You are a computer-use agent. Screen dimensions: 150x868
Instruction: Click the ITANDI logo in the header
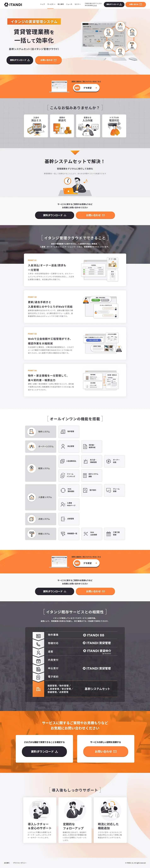tap(13, 5)
